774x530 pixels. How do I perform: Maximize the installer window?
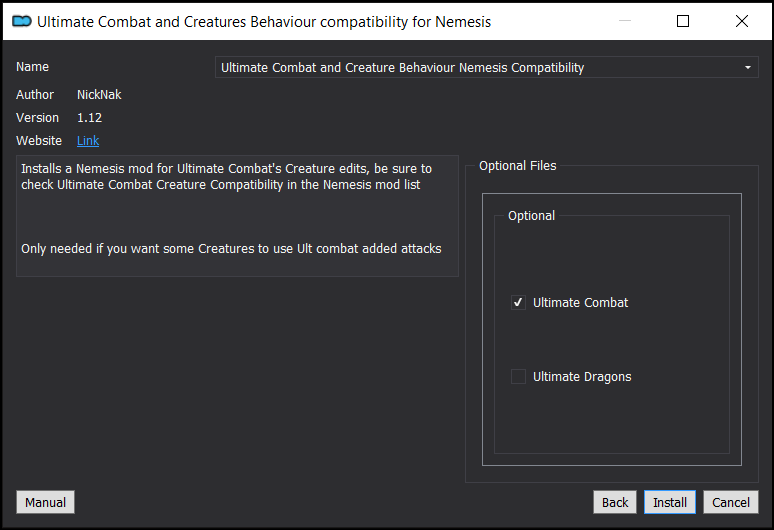point(683,21)
